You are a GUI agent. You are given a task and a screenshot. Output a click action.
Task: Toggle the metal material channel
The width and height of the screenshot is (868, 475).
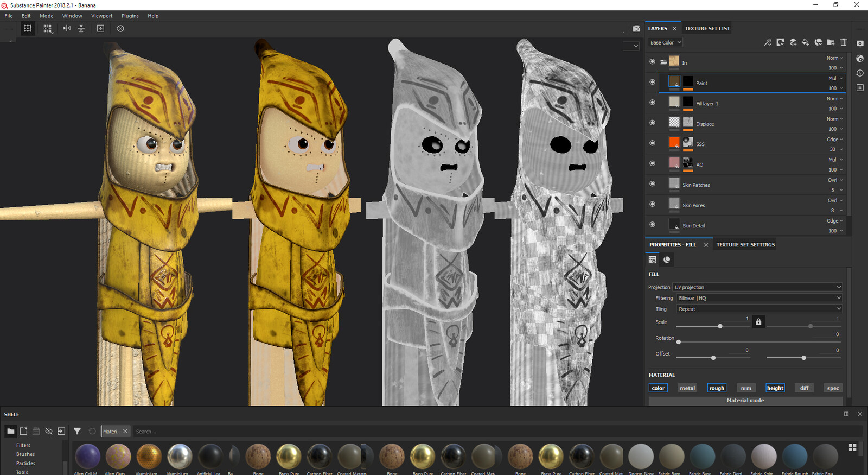(687, 388)
